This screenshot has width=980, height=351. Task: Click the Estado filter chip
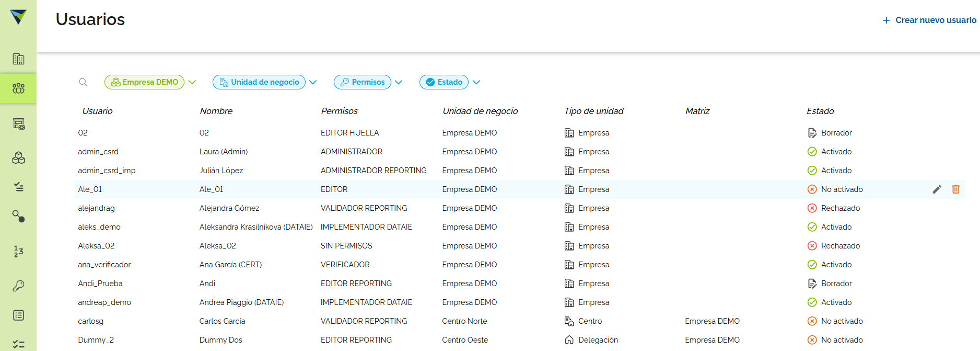[444, 82]
